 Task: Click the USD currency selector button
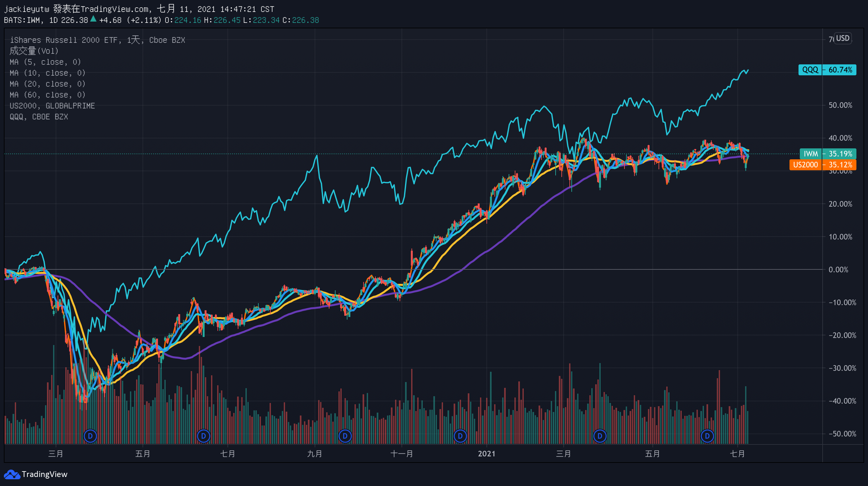point(842,38)
